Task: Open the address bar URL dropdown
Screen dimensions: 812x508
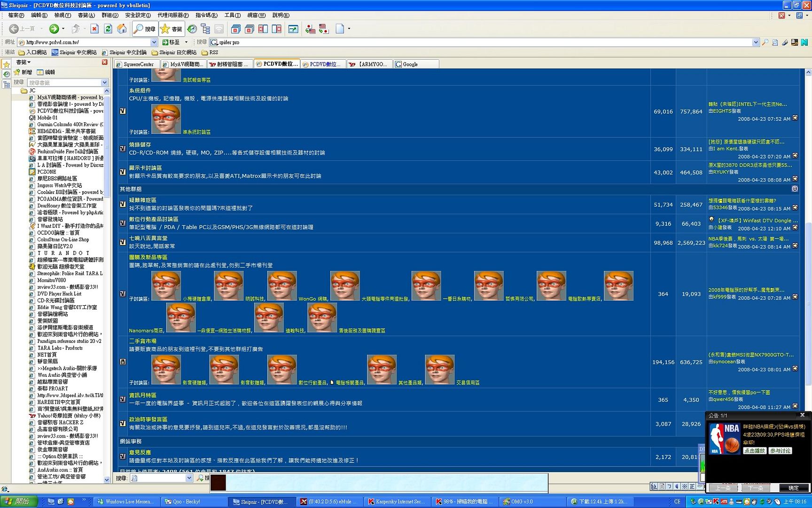Action: coord(154,42)
